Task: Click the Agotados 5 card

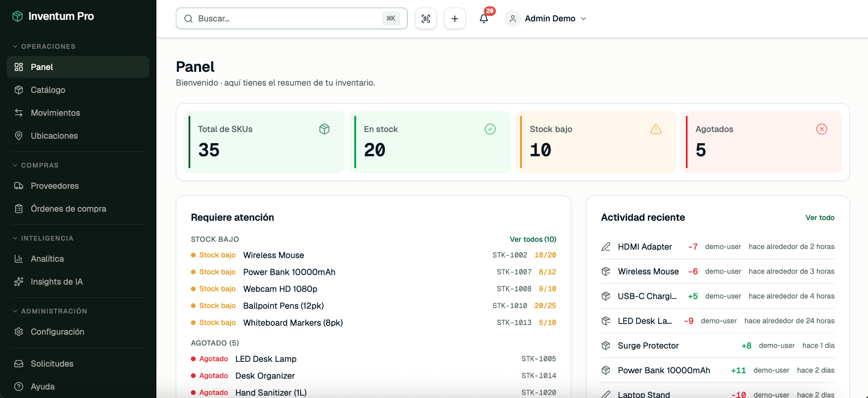Action: [762, 142]
